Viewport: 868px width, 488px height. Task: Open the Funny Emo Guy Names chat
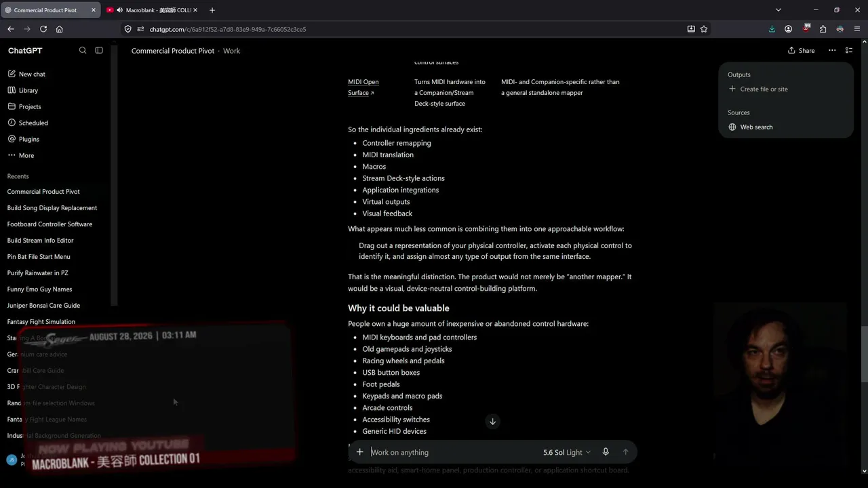39,289
